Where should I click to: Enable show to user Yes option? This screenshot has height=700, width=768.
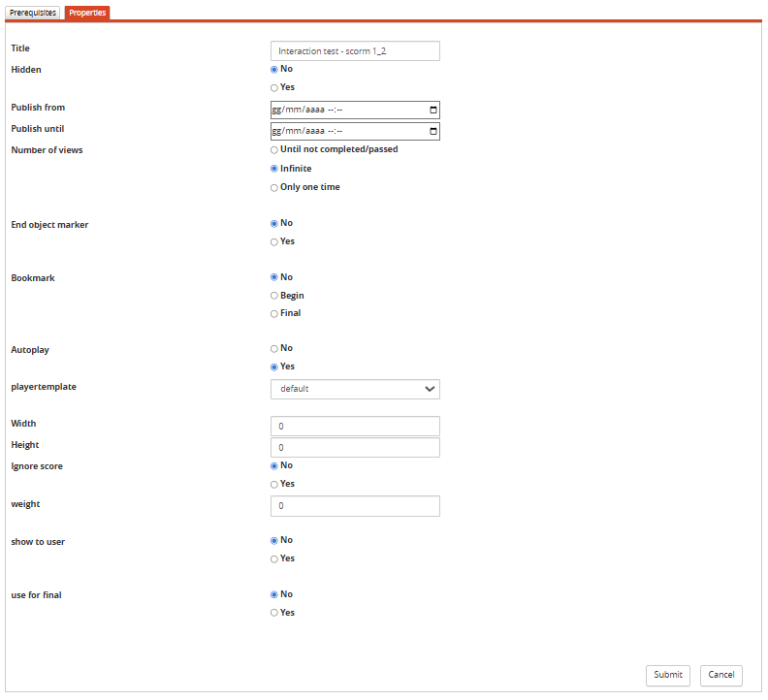click(x=274, y=559)
